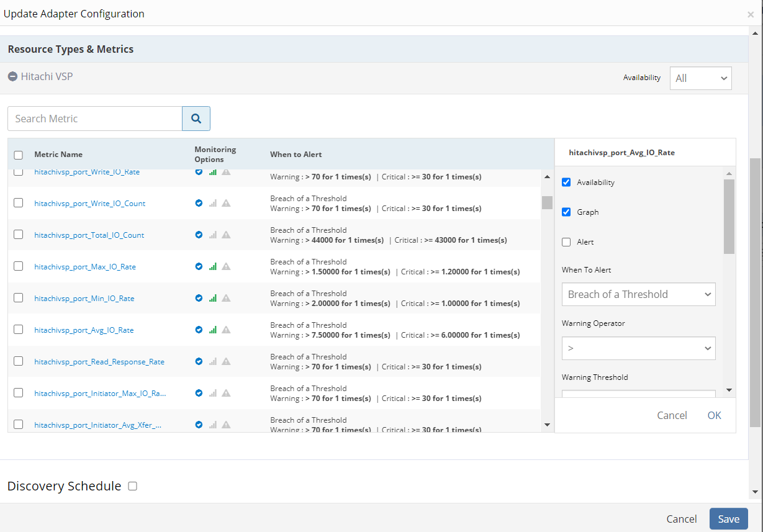The image size is (763, 532).
Task: Click Cancel next to the Save button
Action: [x=681, y=519]
